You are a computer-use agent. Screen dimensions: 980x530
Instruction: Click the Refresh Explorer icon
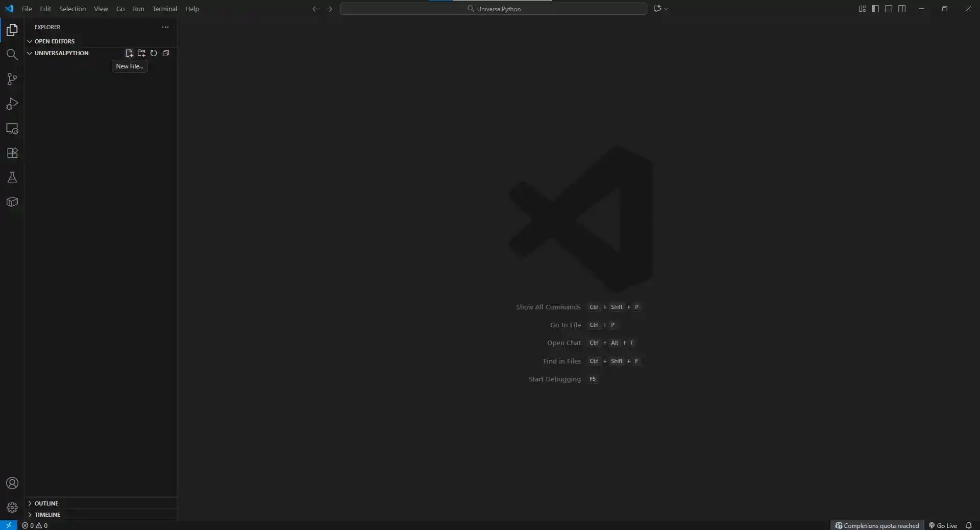(154, 53)
